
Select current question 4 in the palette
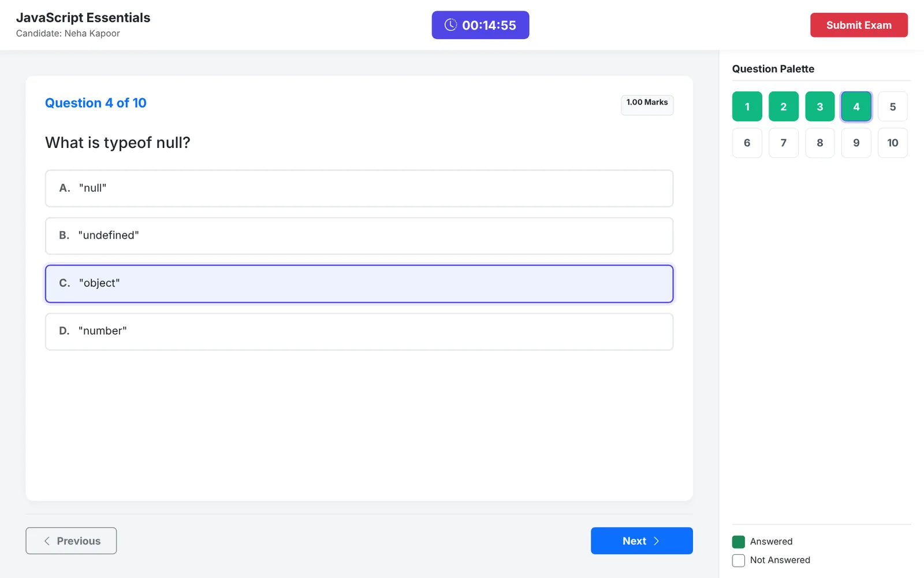click(856, 106)
